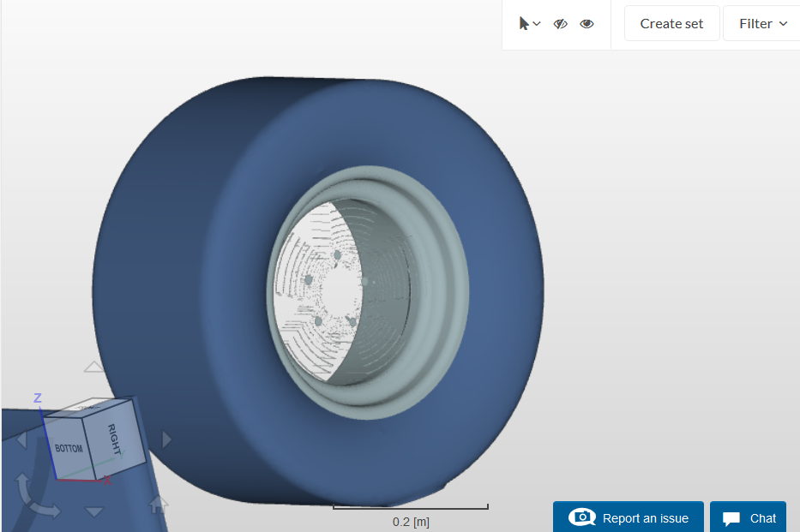The image size is (800, 532).
Task: Click Report an issue button
Action: point(628,517)
